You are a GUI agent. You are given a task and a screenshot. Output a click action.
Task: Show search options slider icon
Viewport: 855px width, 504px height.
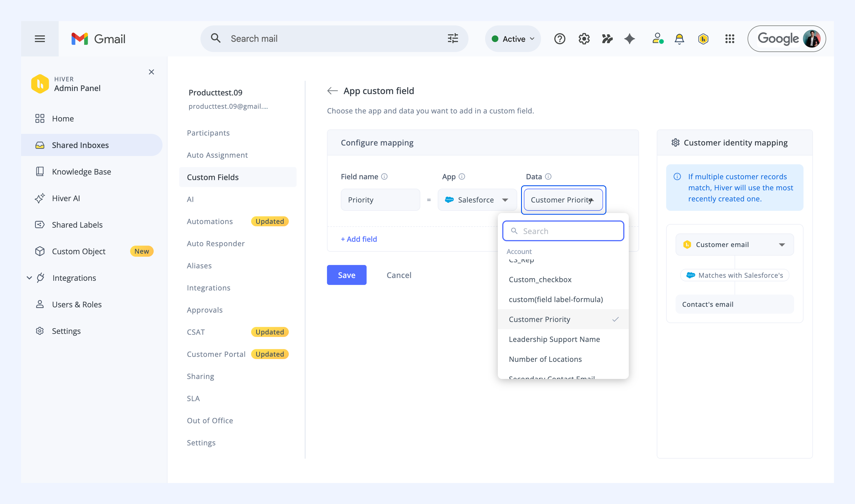453,38
